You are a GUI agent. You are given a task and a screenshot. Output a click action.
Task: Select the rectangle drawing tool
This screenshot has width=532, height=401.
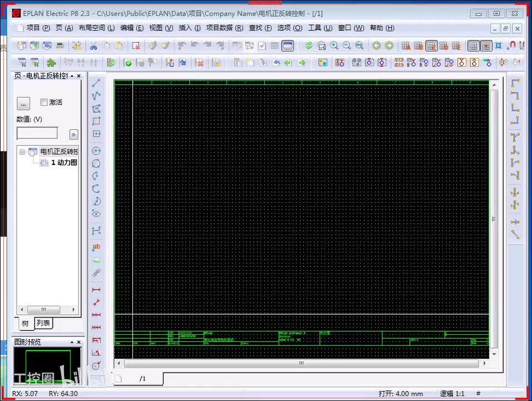point(96,121)
